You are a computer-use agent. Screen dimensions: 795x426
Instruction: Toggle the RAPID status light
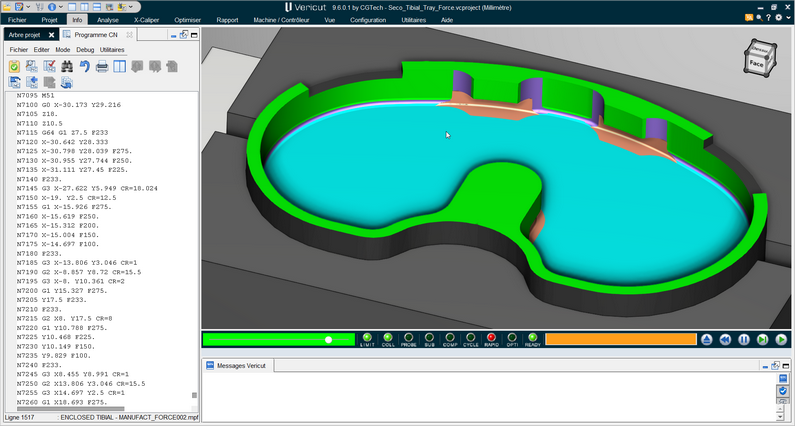491,339
